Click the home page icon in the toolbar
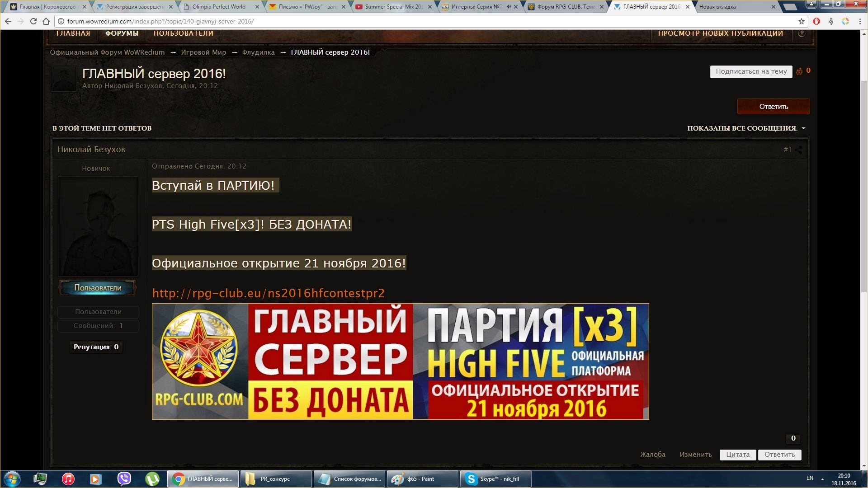The height and width of the screenshot is (488, 868). click(x=46, y=21)
